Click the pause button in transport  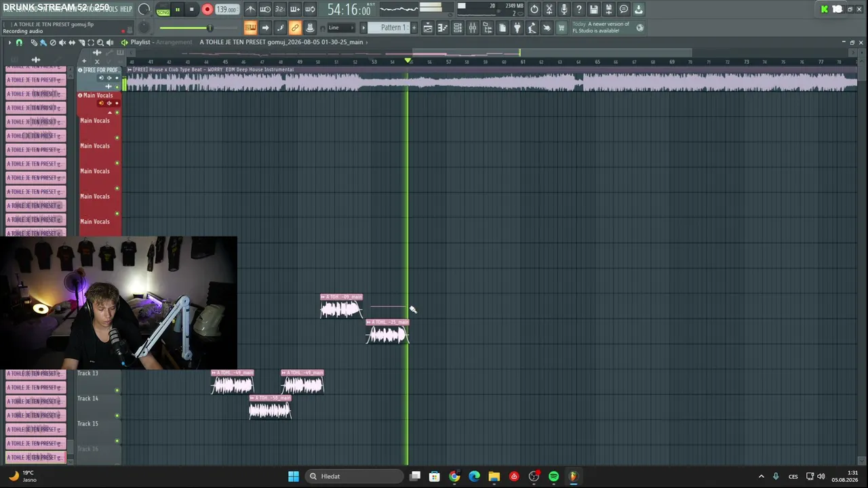(x=177, y=9)
